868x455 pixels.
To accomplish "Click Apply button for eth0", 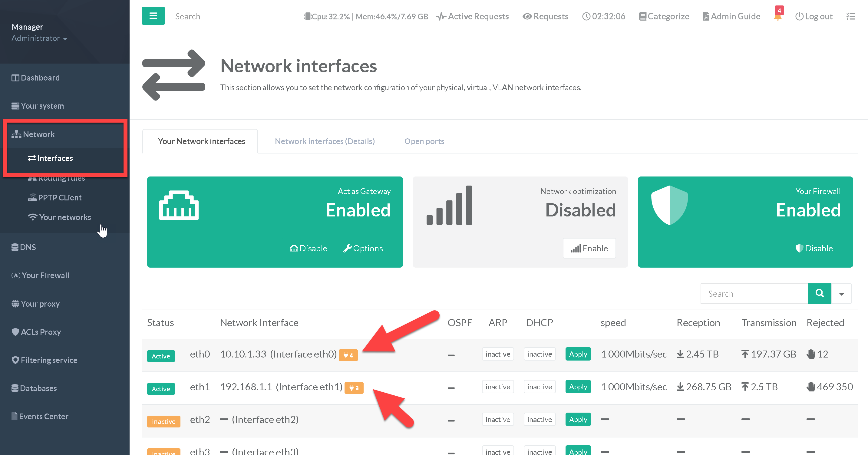I will 578,354.
